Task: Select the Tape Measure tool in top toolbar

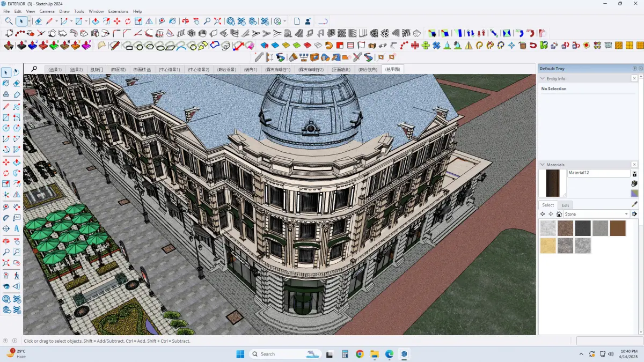Action: point(162,21)
